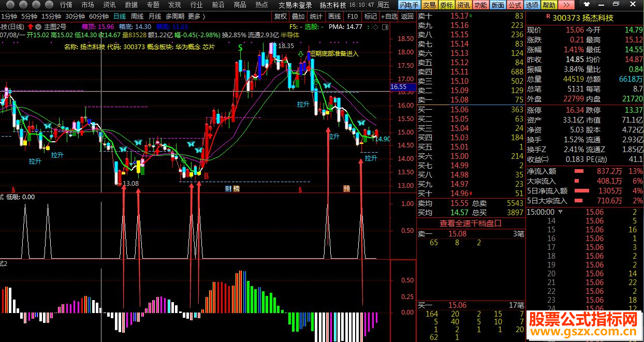Click the green up arrow beside 15.17
This screenshot has height=342, width=644.
[x=470, y=16]
